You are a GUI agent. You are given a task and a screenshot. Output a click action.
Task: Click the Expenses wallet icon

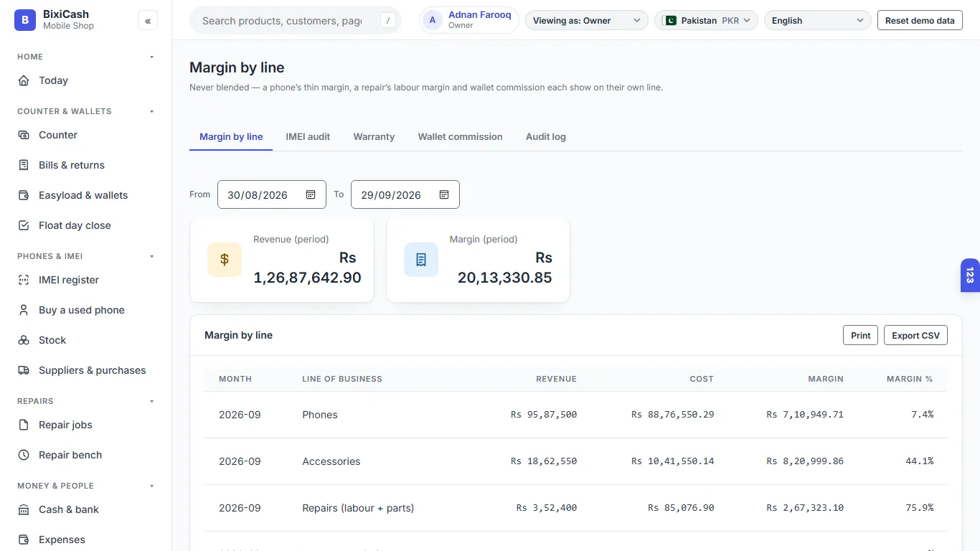[x=24, y=540]
